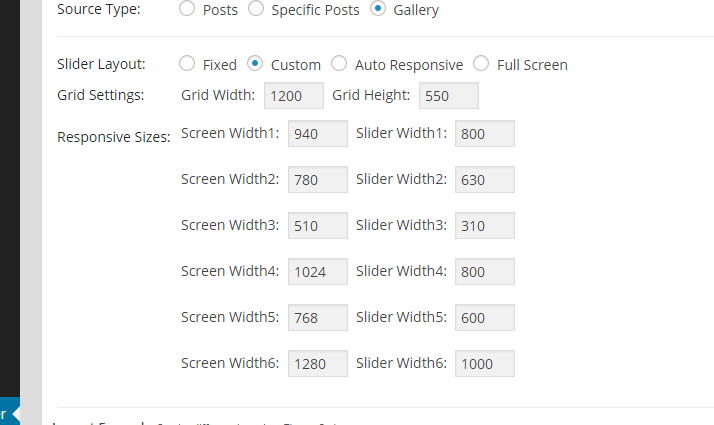Select the Screen Width6 input
The height and width of the screenshot is (425, 714).
(317, 364)
